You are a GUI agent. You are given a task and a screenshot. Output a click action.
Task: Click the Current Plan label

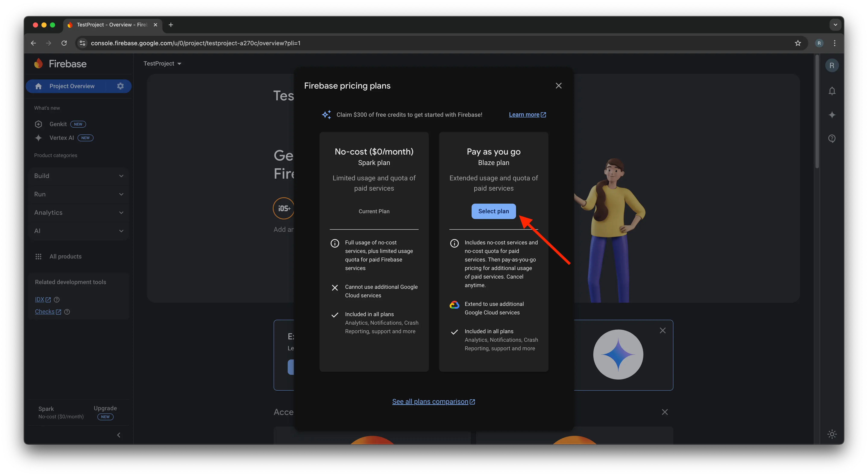point(374,211)
